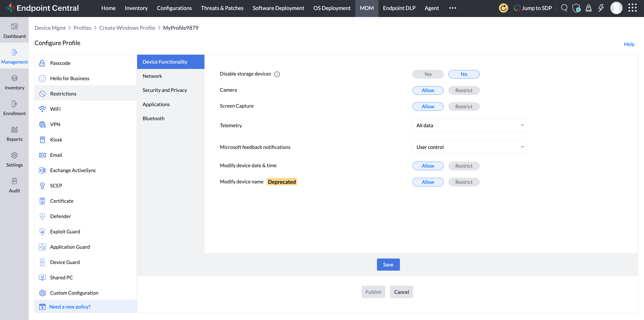Image resolution: width=644 pixels, height=320 pixels.
Task: Open the Endpoint DLP menu
Action: [399, 8]
